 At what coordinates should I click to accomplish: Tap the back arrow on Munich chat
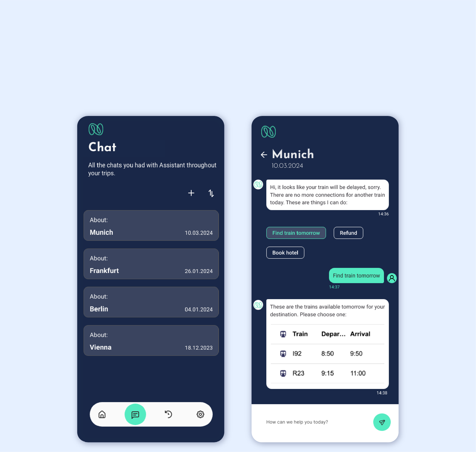[x=263, y=154]
